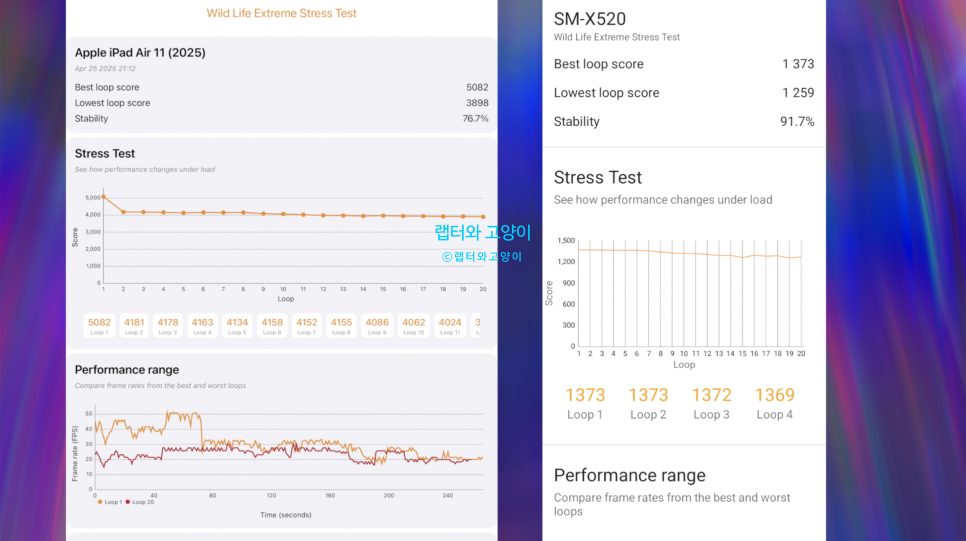This screenshot has height=541, width=966.
Task: Select the 4024 Loop 11 score card
Action: [x=450, y=326]
